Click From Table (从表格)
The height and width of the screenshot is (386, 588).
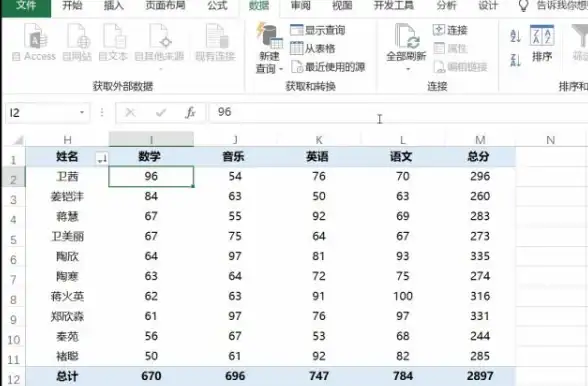click(313, 48)
